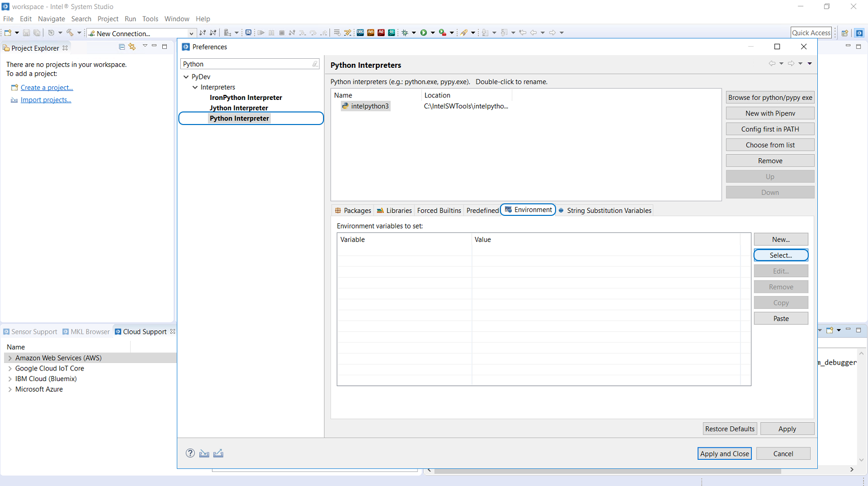Screen dimensions: 868x486
Task: Open Project Explorer view menu arrow
Action: click(x=145, y=46)
